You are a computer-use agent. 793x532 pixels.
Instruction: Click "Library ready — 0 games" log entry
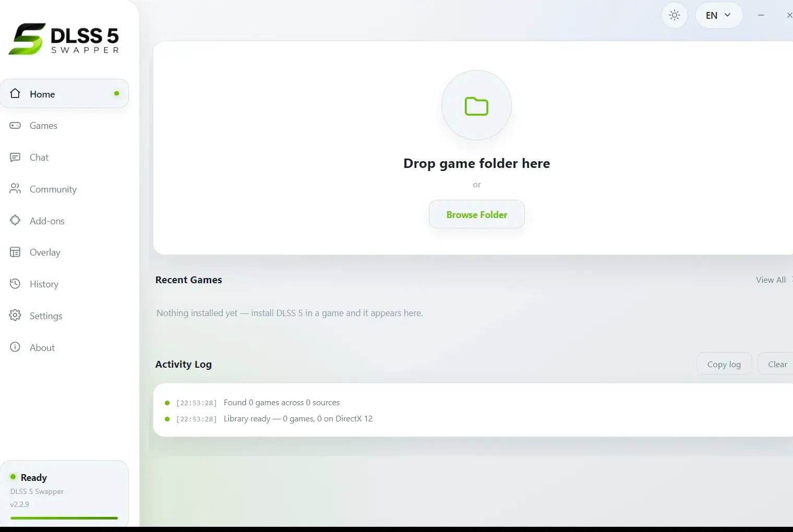point(298,419)
